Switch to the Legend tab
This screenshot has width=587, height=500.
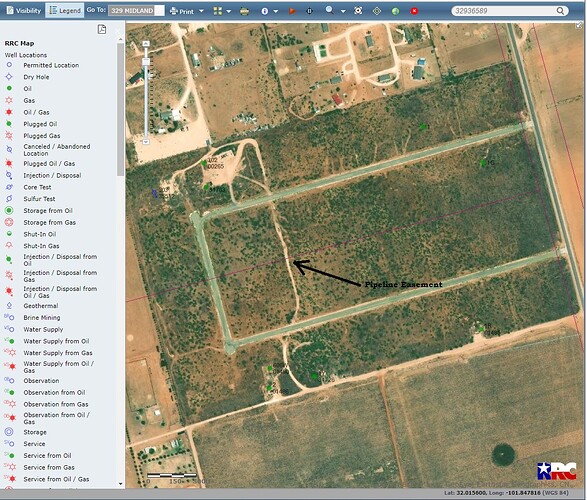pyautogui.click(x=65, y=10)
